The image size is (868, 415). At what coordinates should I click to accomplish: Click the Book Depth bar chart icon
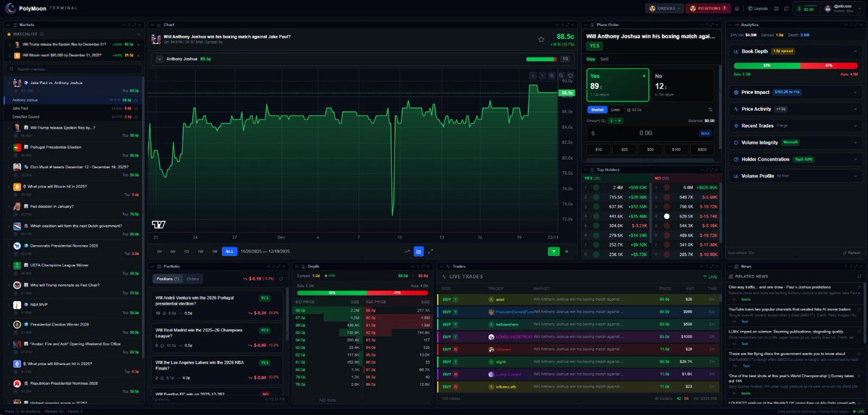(x=736, y=51)
